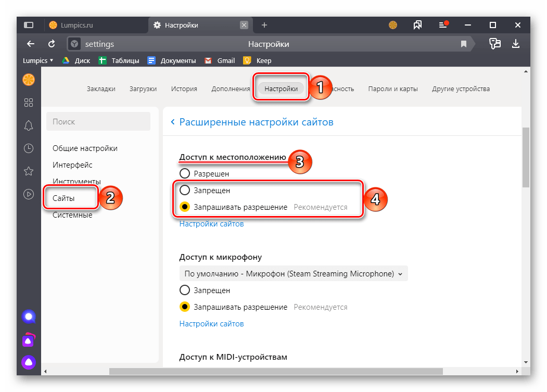The height and width of the screenshot is (392, 547).
Task: Switch to Загрузки section
Action: (x=143, y=89)
